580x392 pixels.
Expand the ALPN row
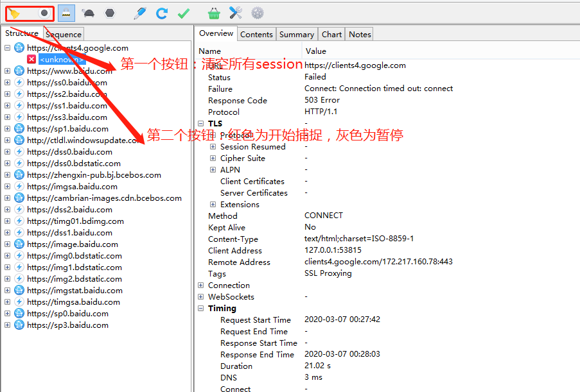click(213, 169)
